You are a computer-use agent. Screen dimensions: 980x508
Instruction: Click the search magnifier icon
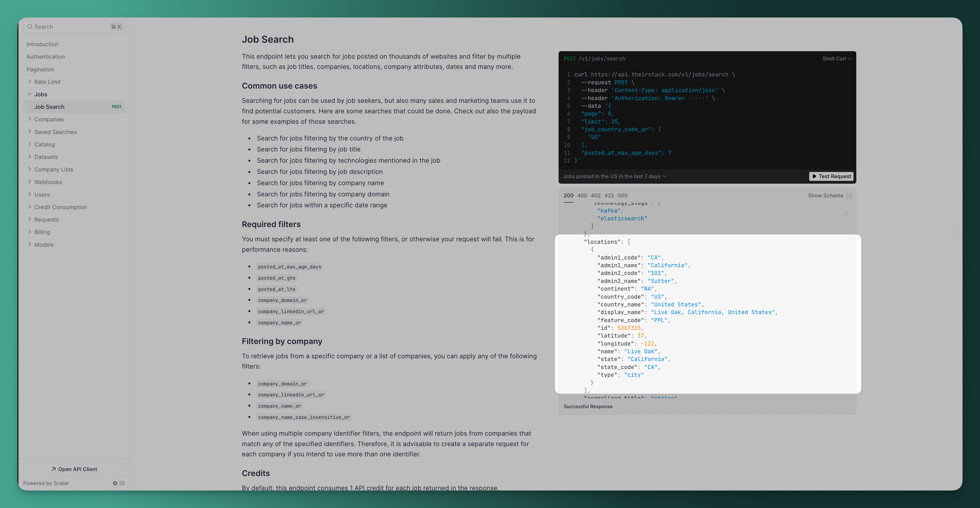(30, 27)
